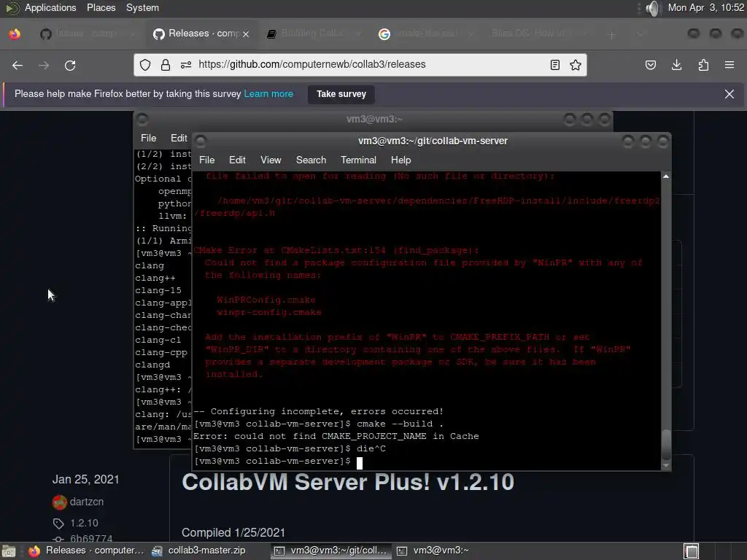Go back using the browser back arrow
Screen dimensions: 747x560
click(x=18, y=65)
